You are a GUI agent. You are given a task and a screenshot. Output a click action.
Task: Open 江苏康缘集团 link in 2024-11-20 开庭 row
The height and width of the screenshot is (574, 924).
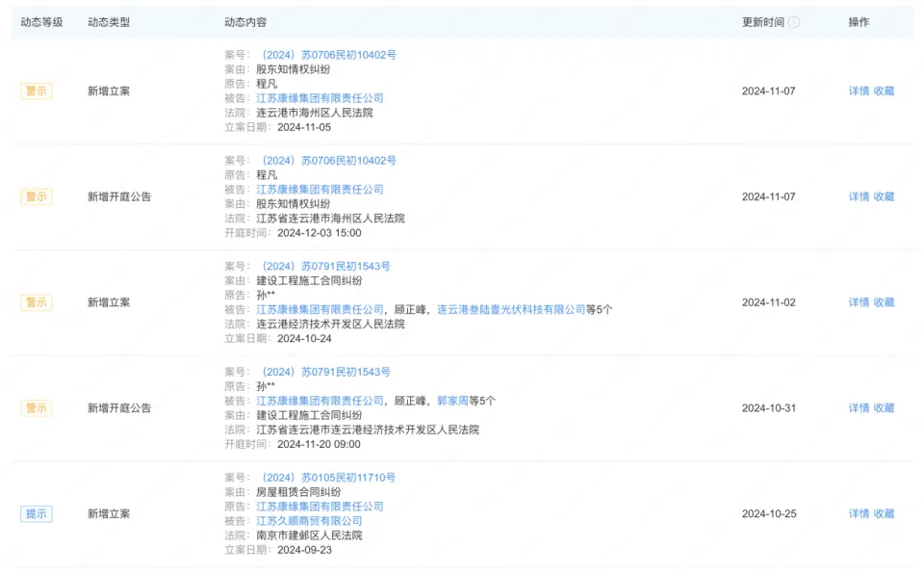click(320, 401)
